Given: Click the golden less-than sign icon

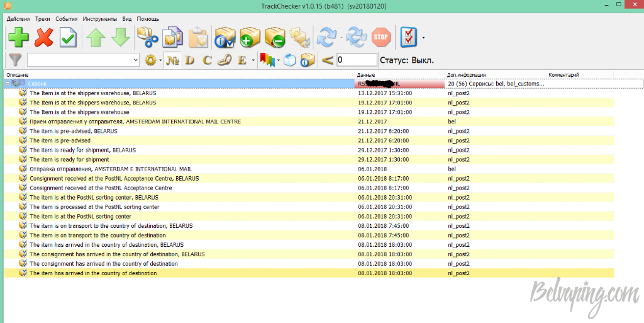Looking at the screenshot, I should click(327, 60).
